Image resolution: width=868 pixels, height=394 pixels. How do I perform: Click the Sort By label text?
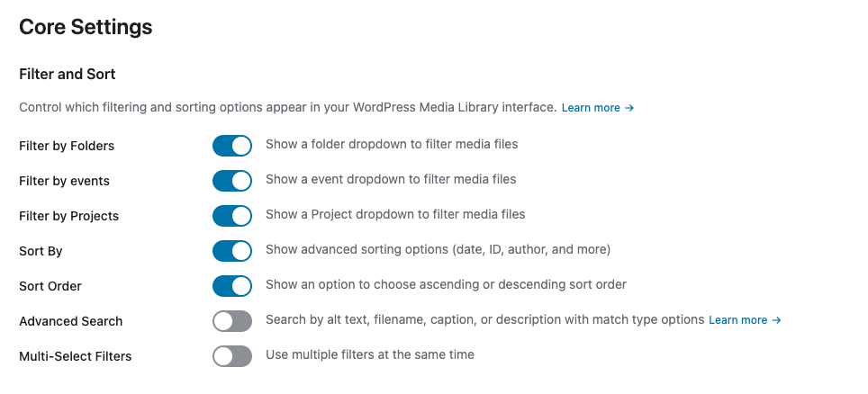click(41, 251)
